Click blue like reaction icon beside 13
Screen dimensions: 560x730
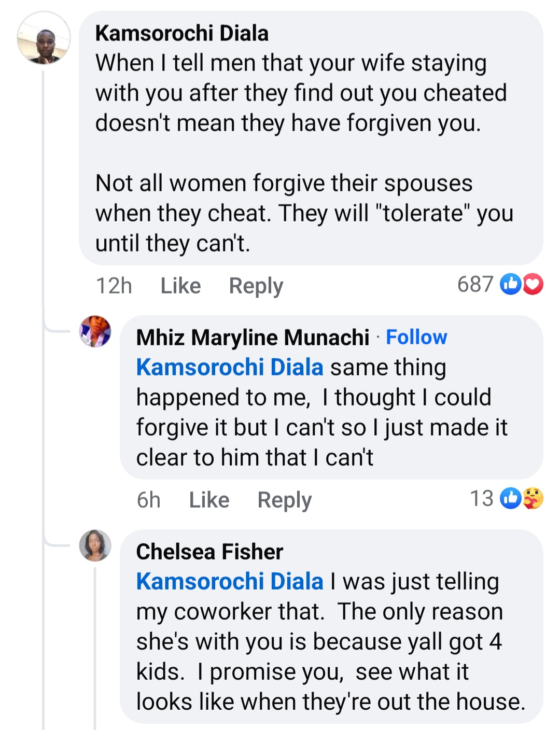(510, 498)
